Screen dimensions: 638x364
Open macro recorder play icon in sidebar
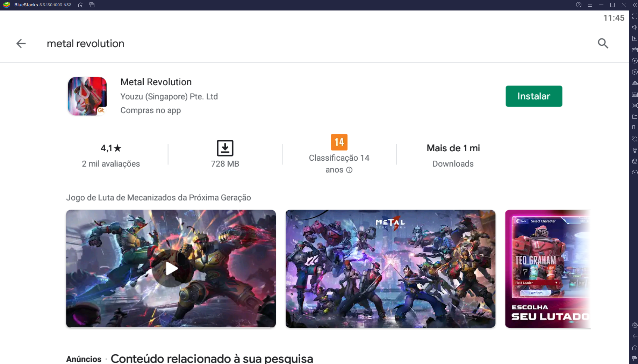[x=635, y=61]
